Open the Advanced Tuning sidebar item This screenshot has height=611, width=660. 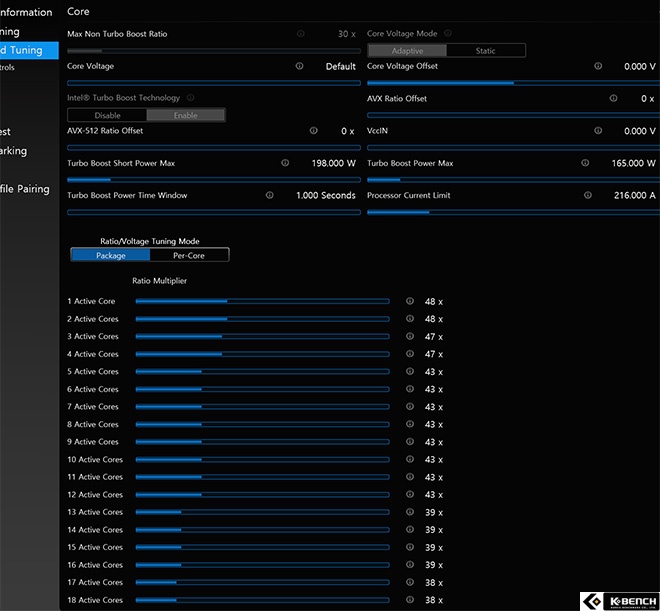pyautogui.click(x=29, y=50)
